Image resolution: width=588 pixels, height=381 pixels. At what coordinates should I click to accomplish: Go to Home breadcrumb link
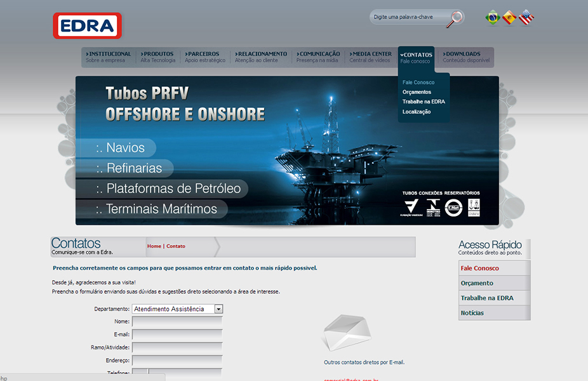point(154,246)
